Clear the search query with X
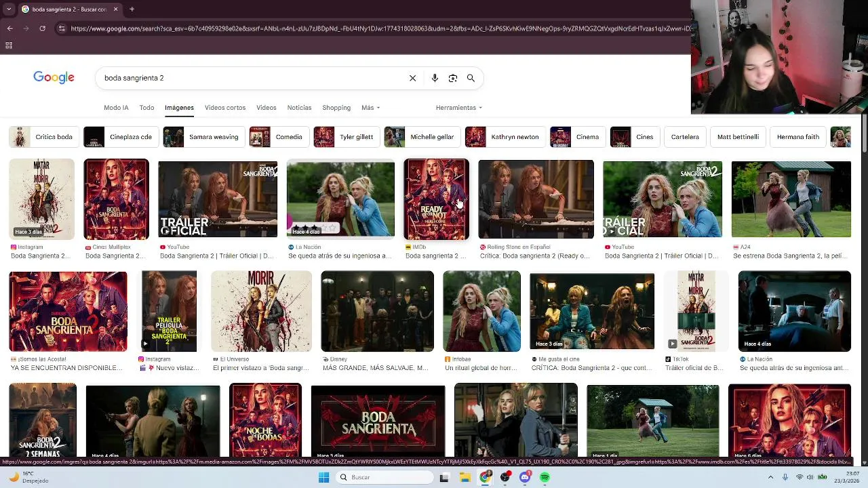 point(412,78)
